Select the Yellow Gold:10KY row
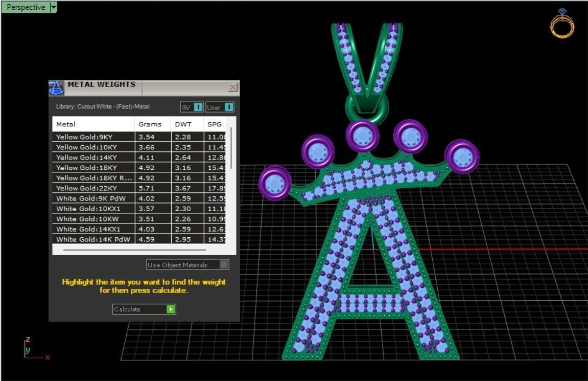Image resolution: width=588 pixels, height=381 pixels. [x=139, y=147]
